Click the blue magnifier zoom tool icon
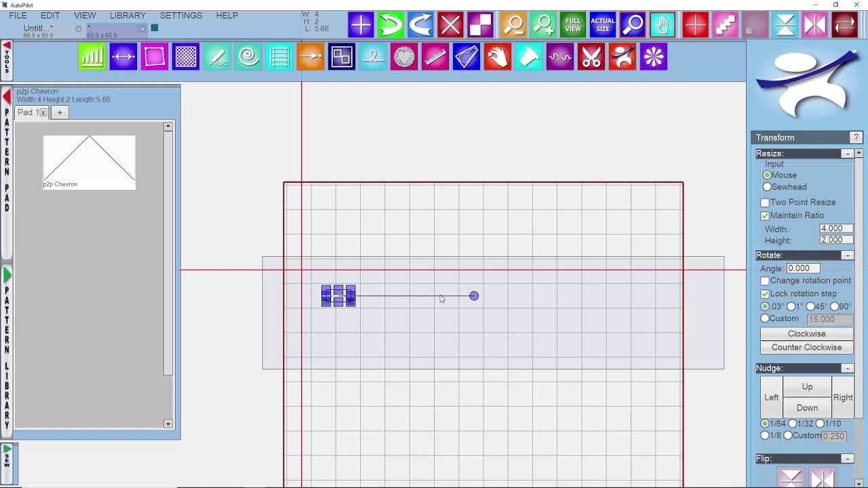This screenshot has width=868, height=488. click(633, 26)
